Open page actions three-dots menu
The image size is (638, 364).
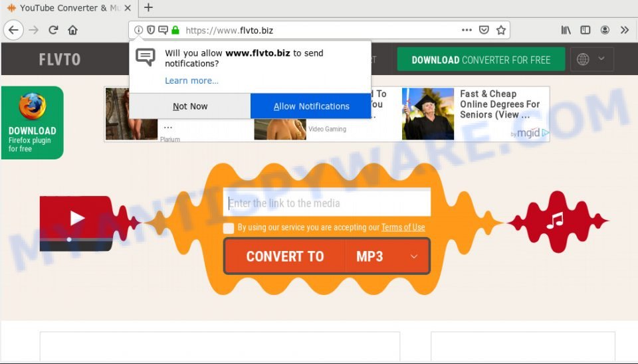tap(467, 30)
